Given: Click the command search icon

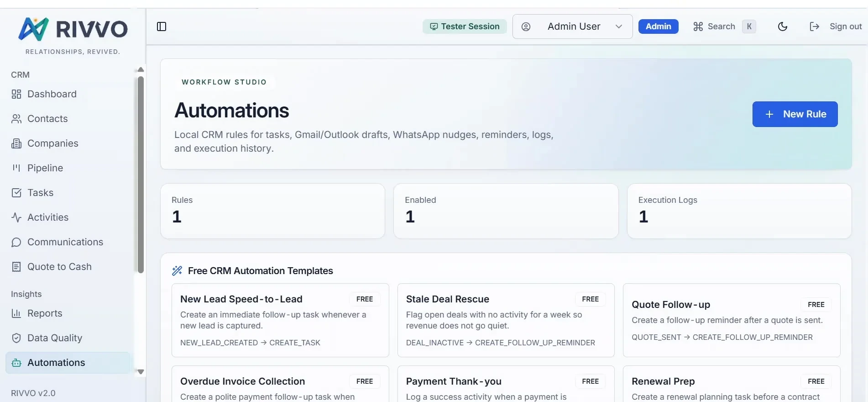Looking at the screenshot, I should pos(698,26).
